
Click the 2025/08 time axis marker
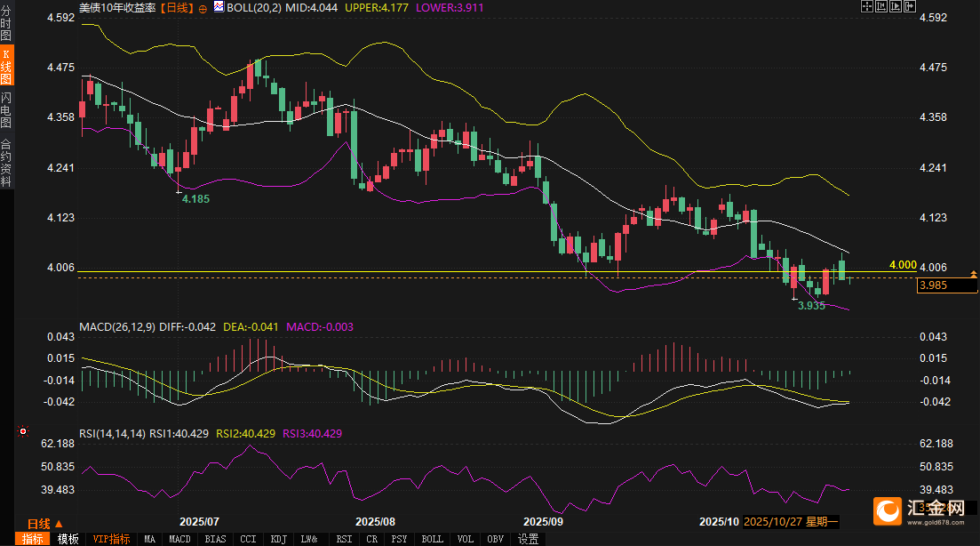(375, 522)
